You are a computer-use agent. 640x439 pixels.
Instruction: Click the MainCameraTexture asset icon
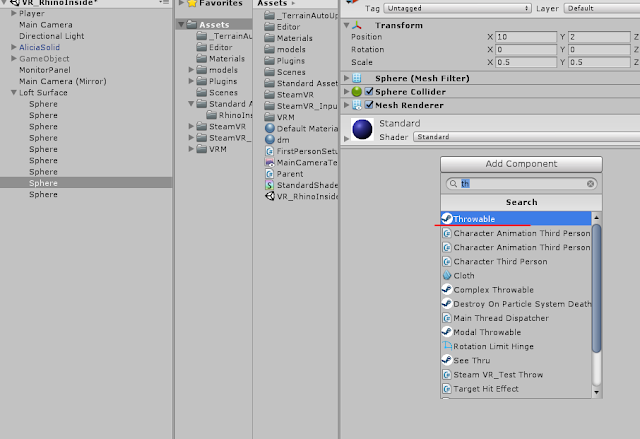(x=269, y=162)
